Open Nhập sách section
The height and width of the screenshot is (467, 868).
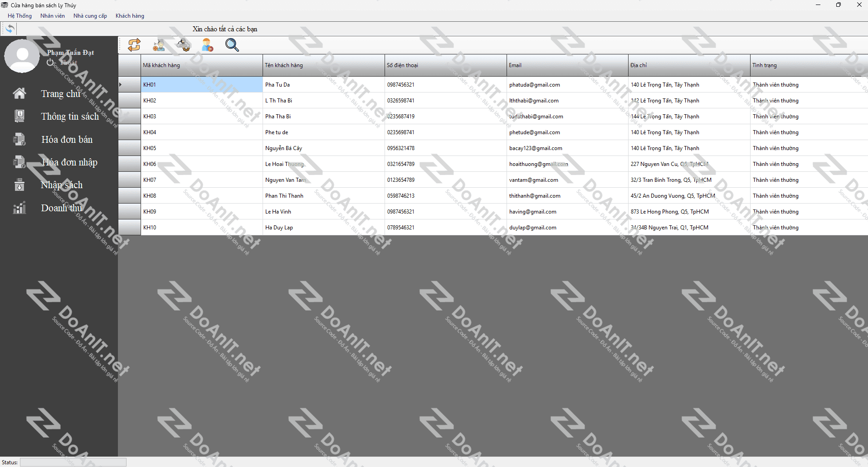[x=62, y=185]
